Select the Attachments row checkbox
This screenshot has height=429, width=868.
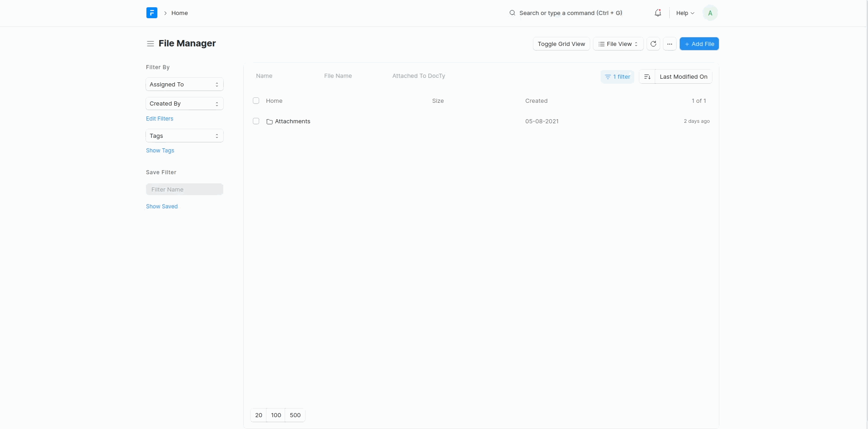(x=256, y=121)
